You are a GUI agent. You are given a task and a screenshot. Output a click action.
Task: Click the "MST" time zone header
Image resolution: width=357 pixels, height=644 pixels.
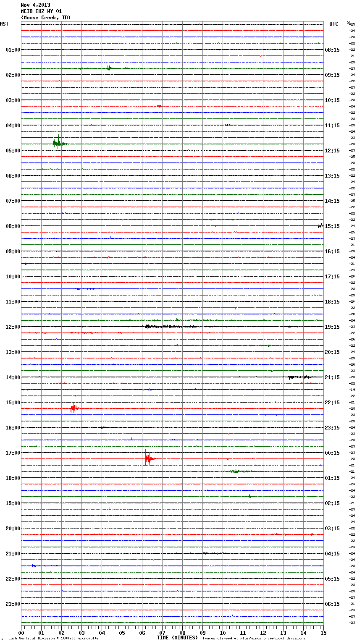4,24
